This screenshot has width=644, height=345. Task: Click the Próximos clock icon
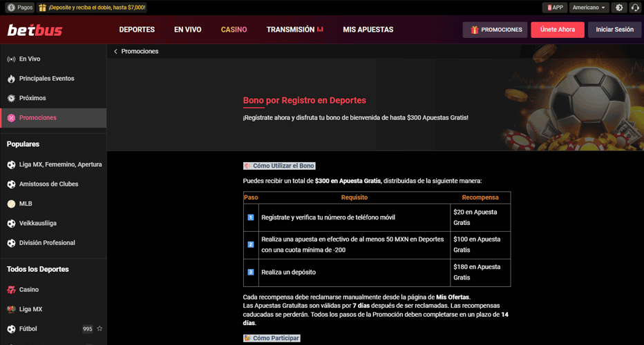point(11,98)
